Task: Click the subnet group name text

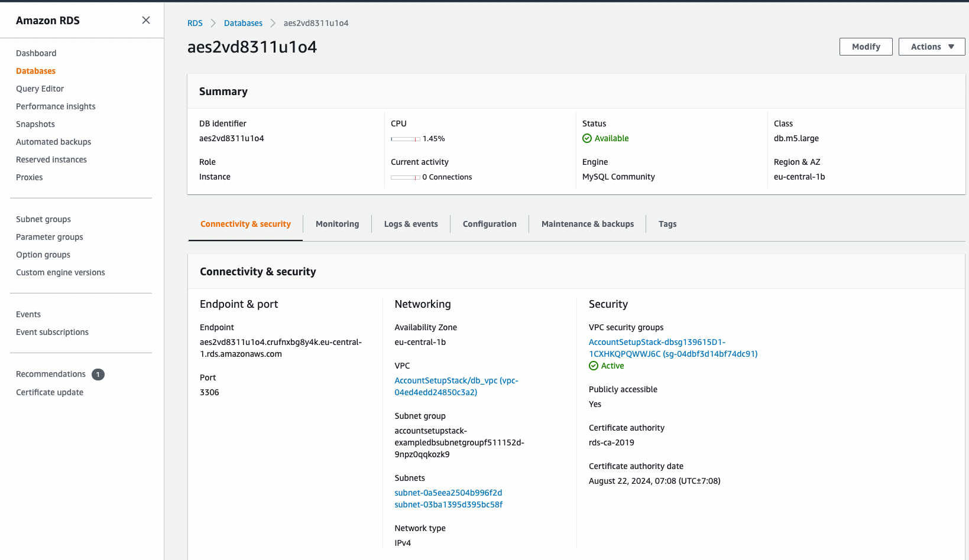Action: click(459, 442)
